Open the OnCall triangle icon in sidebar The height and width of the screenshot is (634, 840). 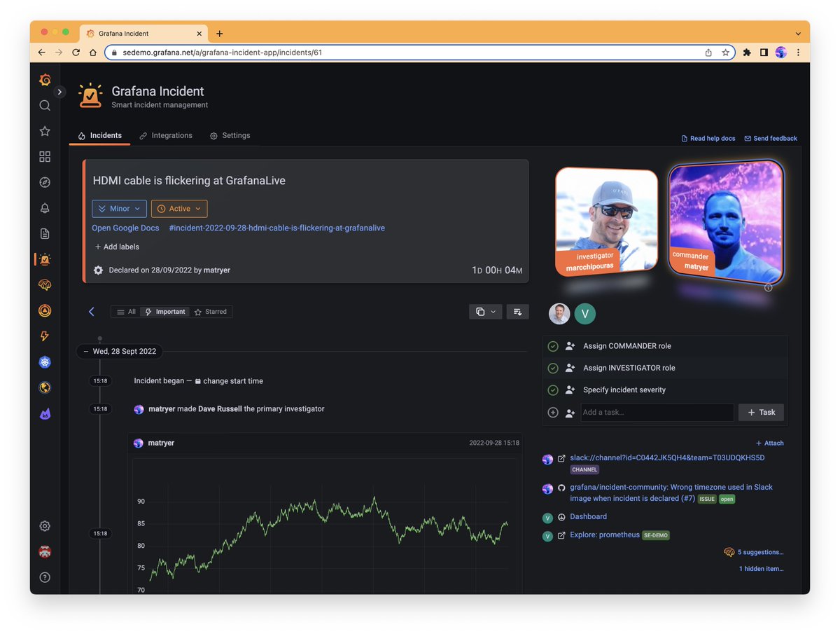click(x=45, y=310)
